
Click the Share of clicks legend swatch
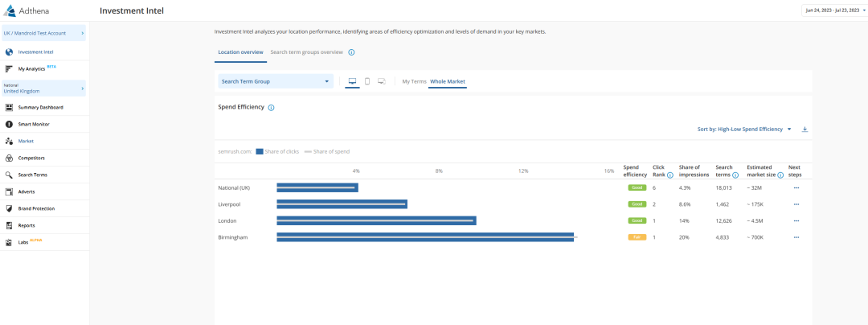pyautogui.click(x=259, y=152)
